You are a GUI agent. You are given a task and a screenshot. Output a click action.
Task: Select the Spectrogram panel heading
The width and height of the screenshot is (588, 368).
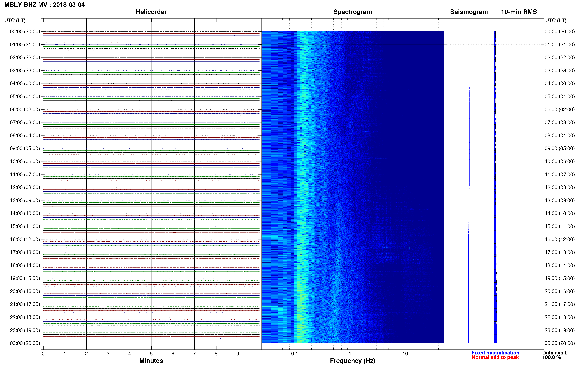click(352, 12)
